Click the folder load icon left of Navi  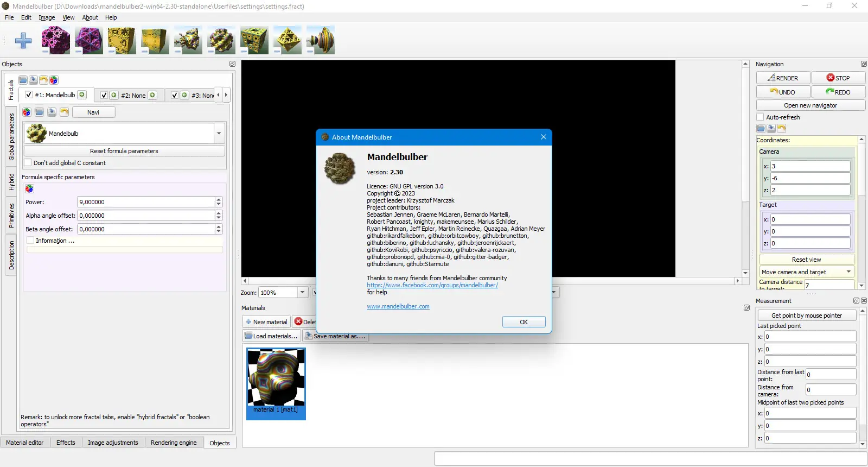click(x=39, y=112)
